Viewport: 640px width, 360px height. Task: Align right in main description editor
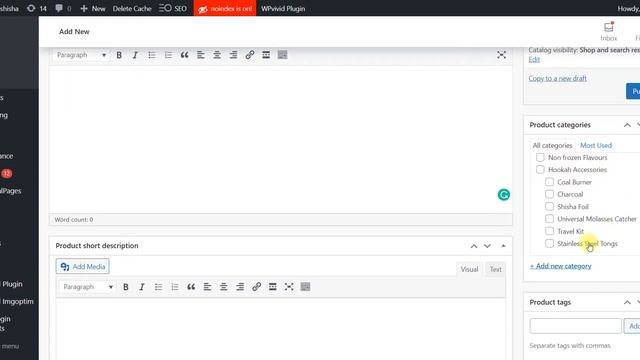click(x=233, y=55)
